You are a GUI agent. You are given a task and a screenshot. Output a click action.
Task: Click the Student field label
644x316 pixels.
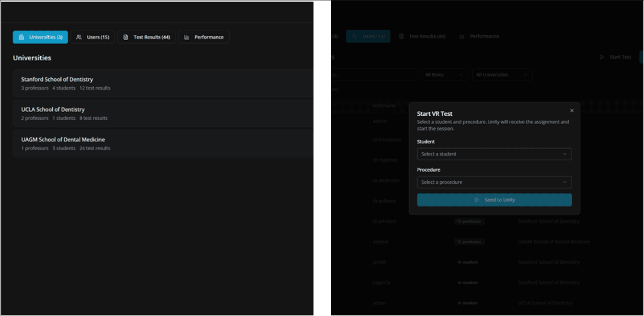tap(426, 142)
